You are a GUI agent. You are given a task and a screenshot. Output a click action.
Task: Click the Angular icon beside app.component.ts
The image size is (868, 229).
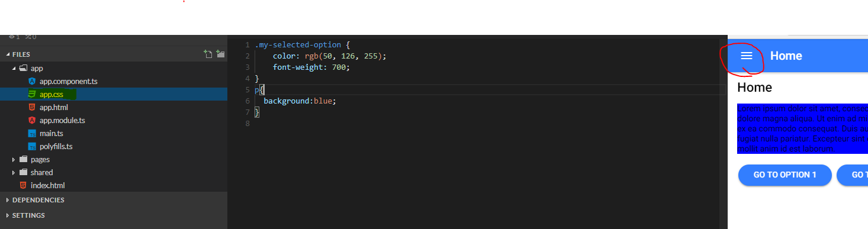(x=32, y=81)
